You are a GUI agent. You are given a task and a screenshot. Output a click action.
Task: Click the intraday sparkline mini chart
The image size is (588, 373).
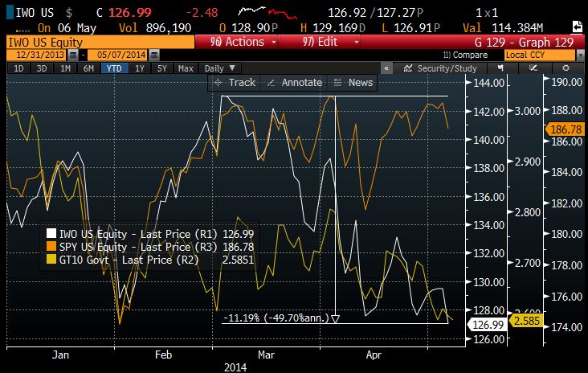point(267,12)
